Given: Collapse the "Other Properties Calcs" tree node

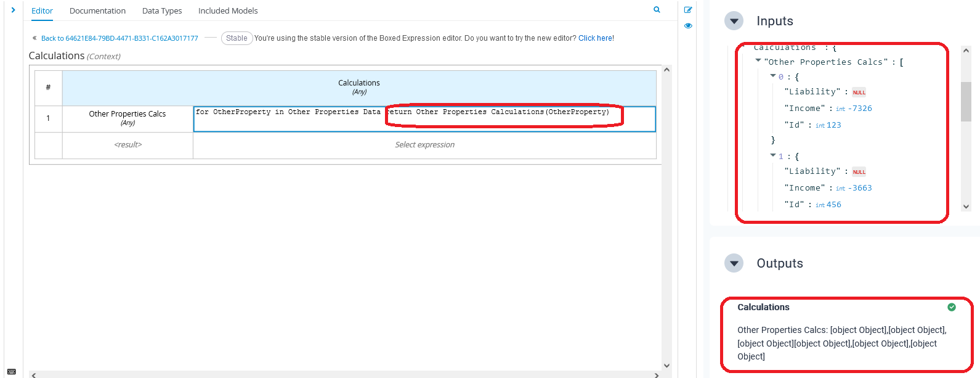Looking at the screenshot, I should [758, 60].
